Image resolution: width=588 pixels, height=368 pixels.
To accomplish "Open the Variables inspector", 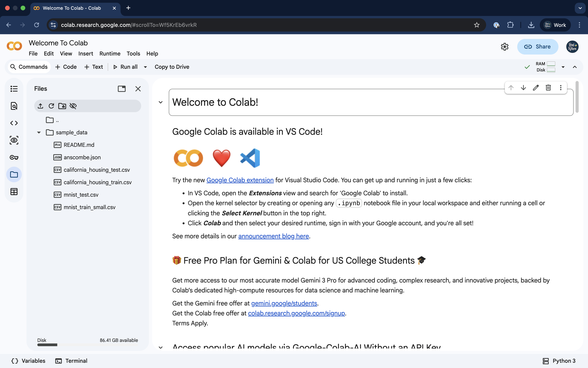I will pos(28,361).
